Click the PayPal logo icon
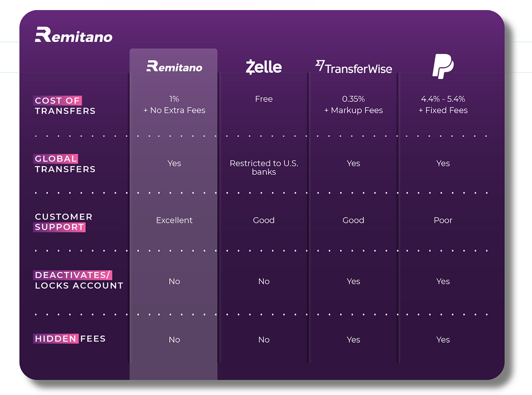Image resolution: width=532 pixels, height=395 pixels. [x=443, y=66]
